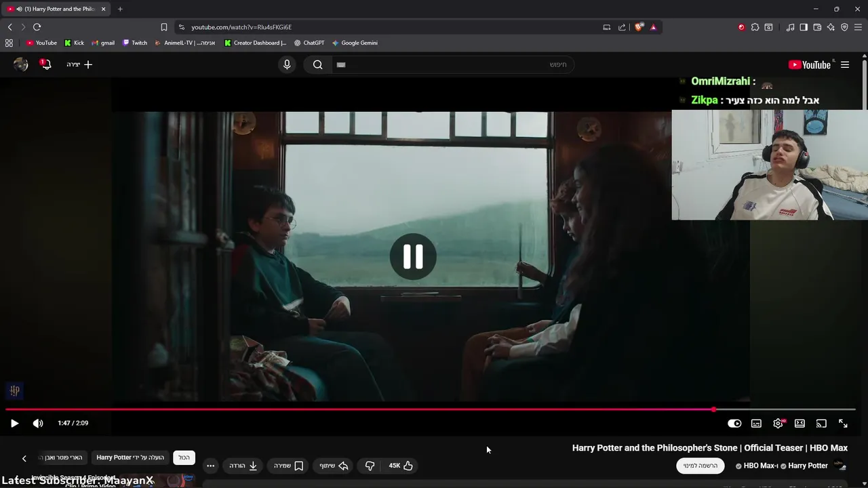Click the YouTube search field (חיפוש)
Screen dimensions: 868x488
click(452, 64)
